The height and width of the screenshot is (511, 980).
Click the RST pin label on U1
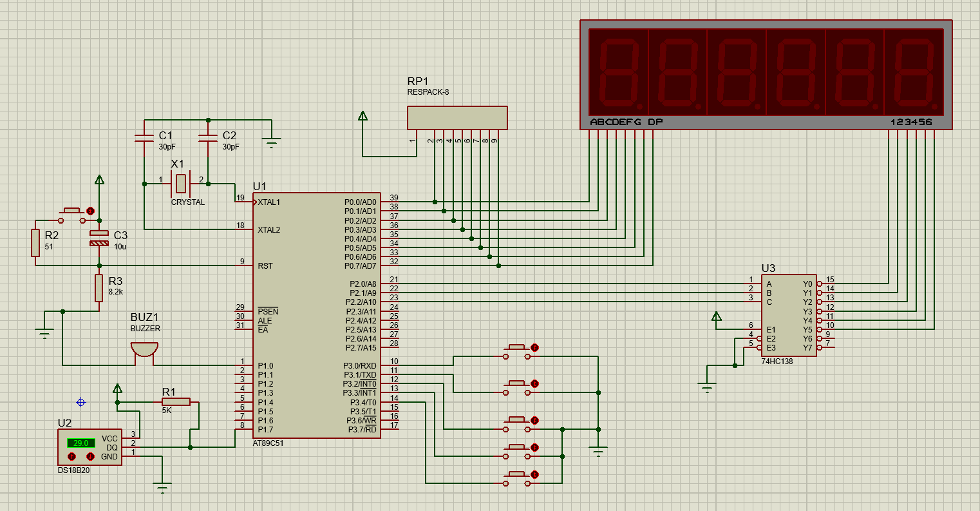[265, 265]
